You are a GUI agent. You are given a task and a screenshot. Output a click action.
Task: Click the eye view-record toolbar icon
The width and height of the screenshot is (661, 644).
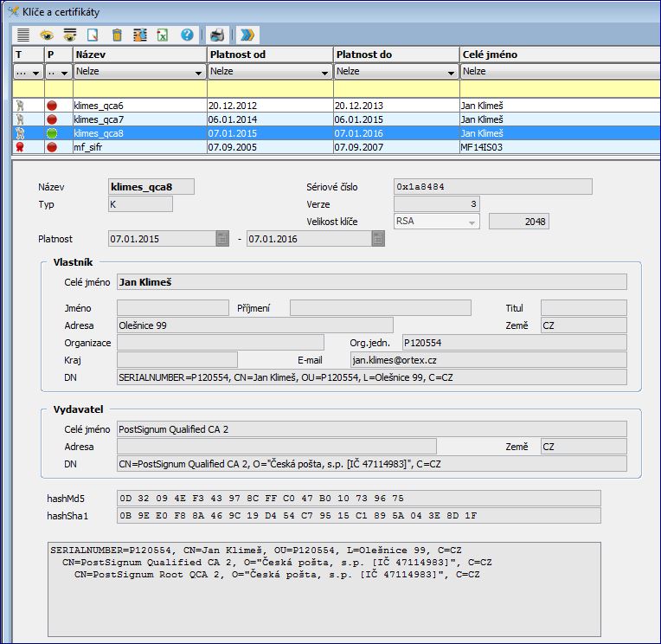pos(47,35)
